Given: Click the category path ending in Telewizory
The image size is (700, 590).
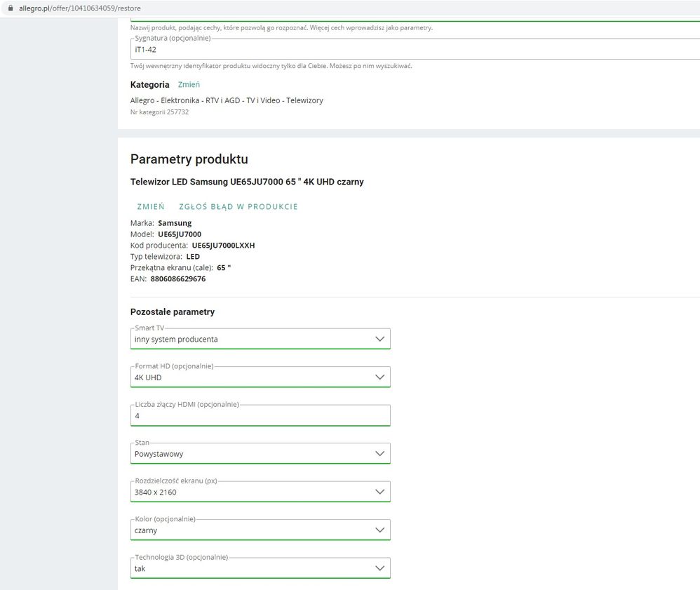Looking at the screenshot, I should (x=227, y=100).
